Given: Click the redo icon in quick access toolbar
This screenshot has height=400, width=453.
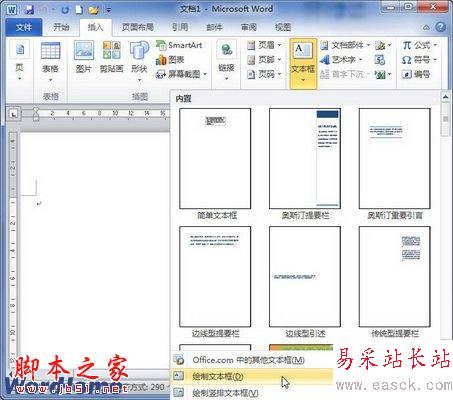Looking at the screenshot, I should pos(65,10).
